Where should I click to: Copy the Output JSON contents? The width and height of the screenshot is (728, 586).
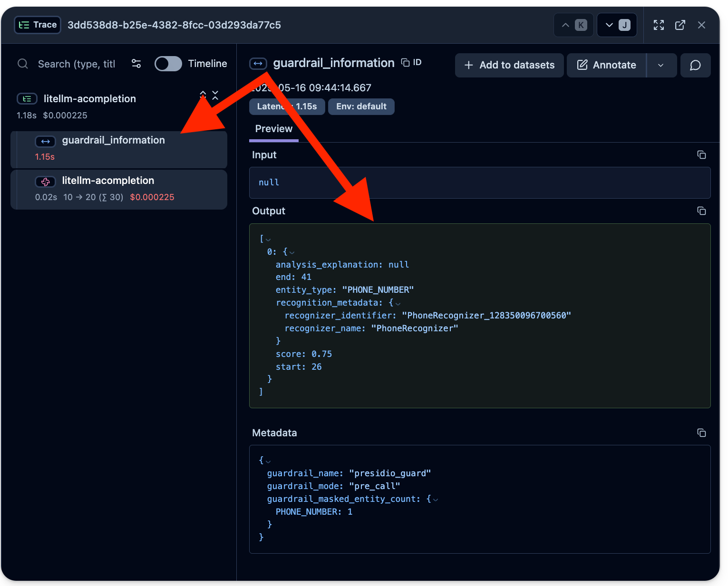click(x=701, y=211)
